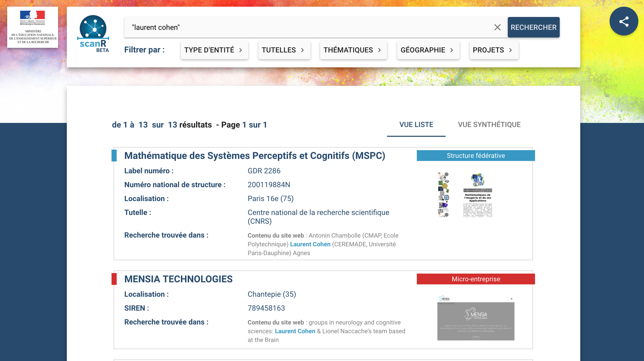
Task: Open MENSIA TECHNOLOGIES result
Action: (x=178, y=279)
